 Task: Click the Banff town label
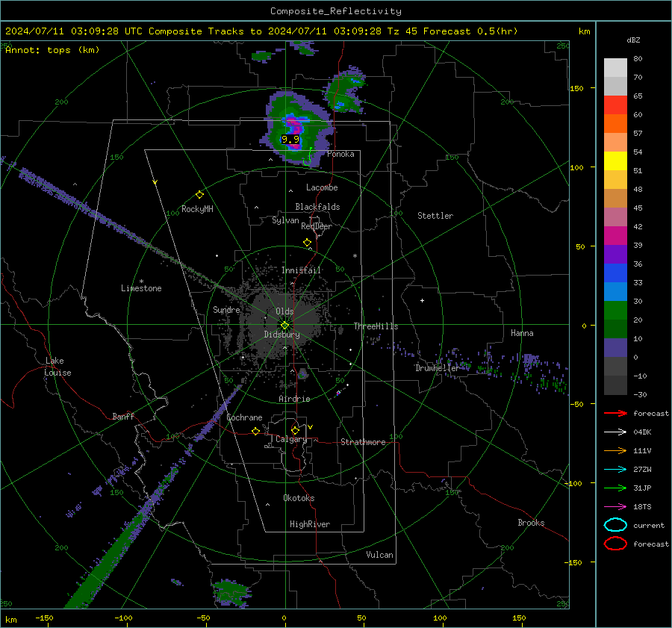123,416
